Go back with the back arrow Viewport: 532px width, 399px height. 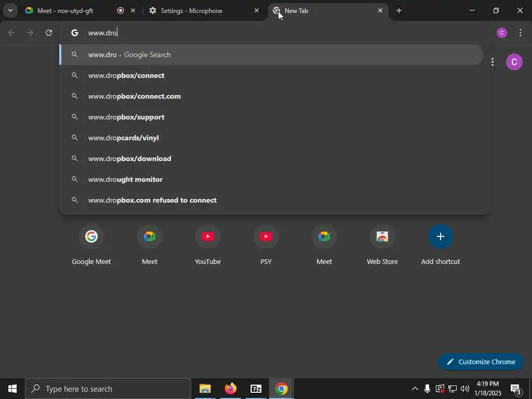click(x=11, y=33)
